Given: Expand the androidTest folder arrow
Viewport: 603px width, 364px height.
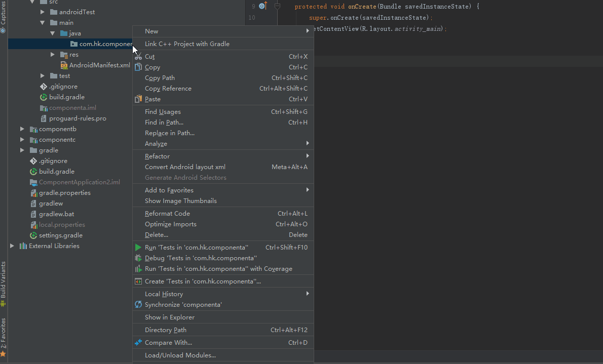Looking at the screenshot, I should [x=42, y=12].
